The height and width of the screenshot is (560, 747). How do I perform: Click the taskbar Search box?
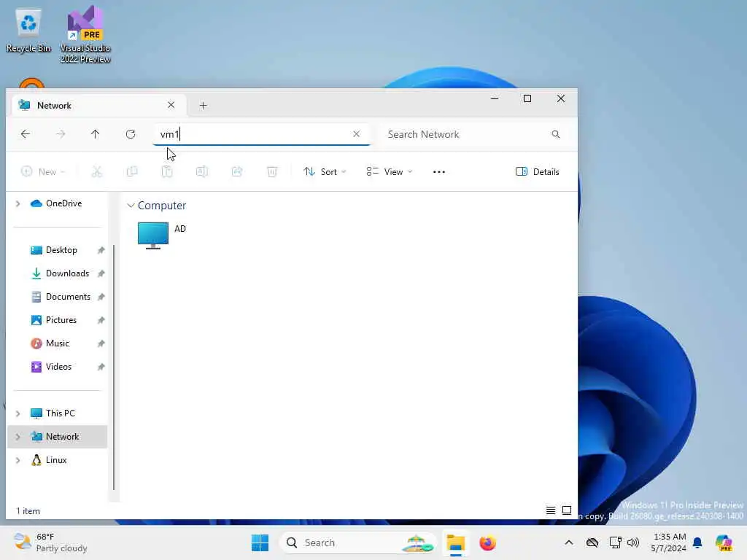coord(357,542)
